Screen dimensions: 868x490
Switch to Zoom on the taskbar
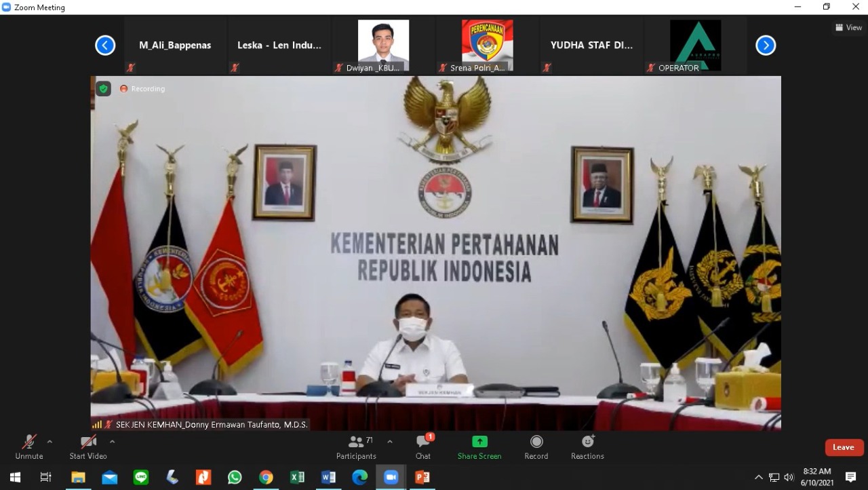(391, 477)
